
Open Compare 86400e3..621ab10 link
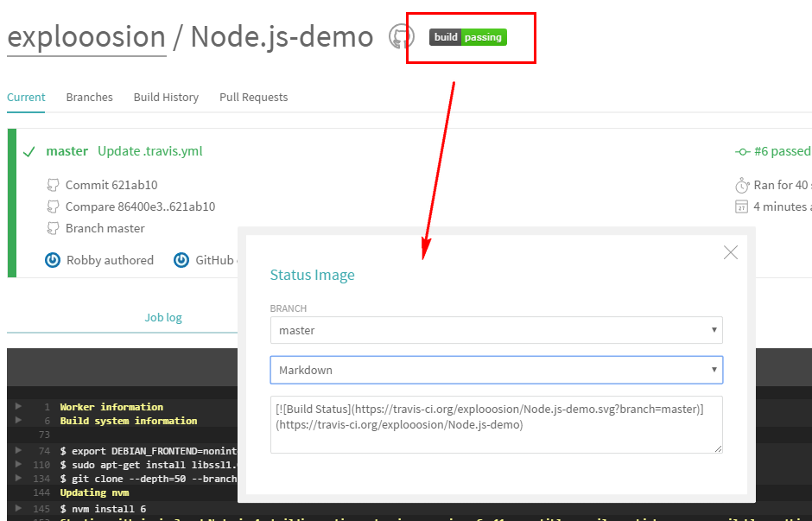tap(140, 206)
